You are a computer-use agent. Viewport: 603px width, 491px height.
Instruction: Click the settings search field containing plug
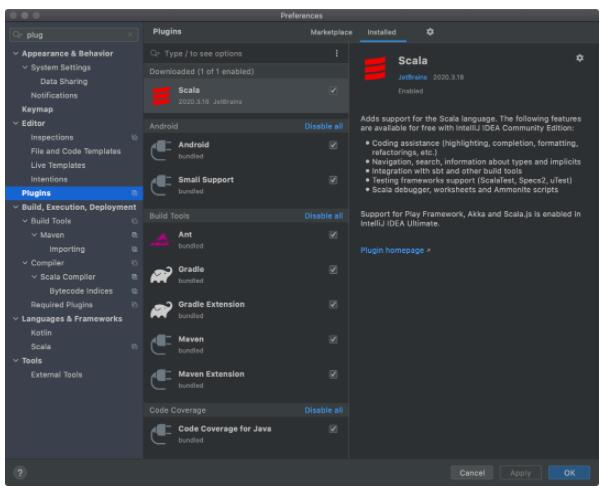click(x=70, y=33)
